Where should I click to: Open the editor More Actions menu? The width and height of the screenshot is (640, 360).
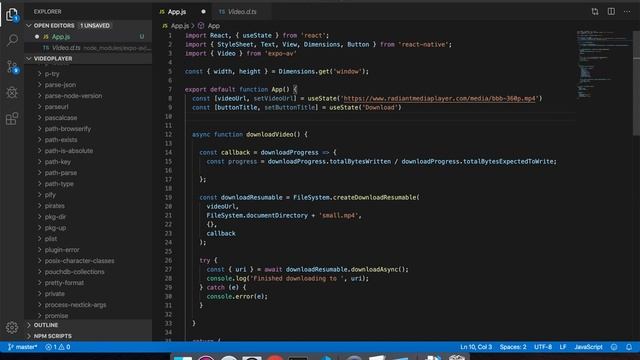tap(627, 11)
